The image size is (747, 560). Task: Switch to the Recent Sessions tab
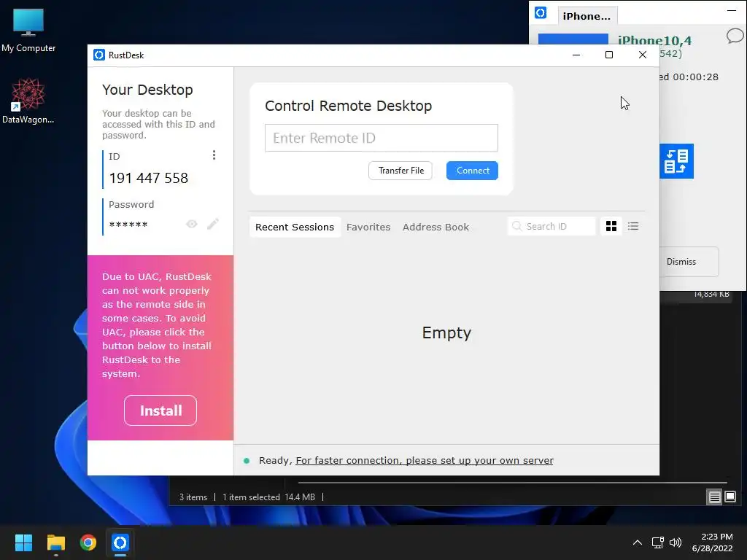click(295, 227)
